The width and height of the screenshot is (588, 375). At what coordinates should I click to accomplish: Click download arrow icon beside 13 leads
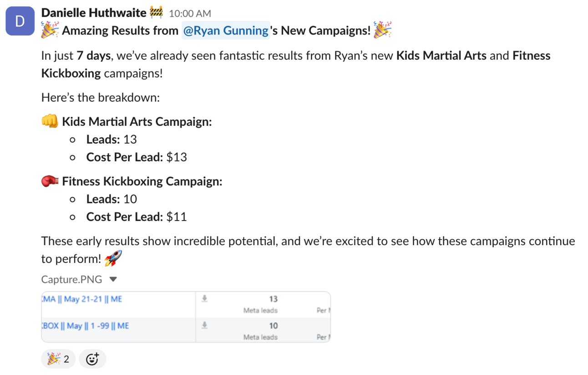205,298
